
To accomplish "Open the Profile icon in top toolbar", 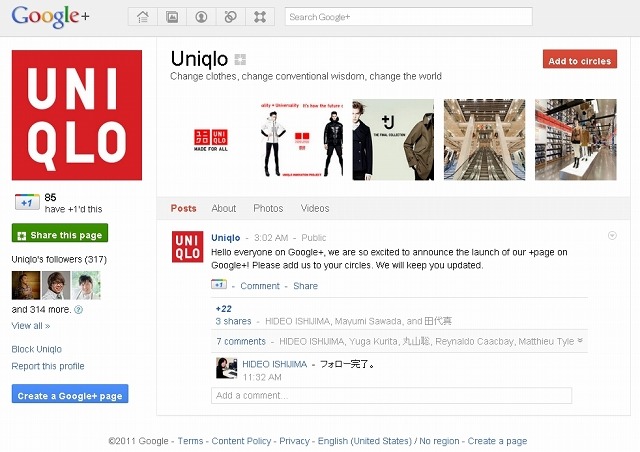I will pos(201,17).
